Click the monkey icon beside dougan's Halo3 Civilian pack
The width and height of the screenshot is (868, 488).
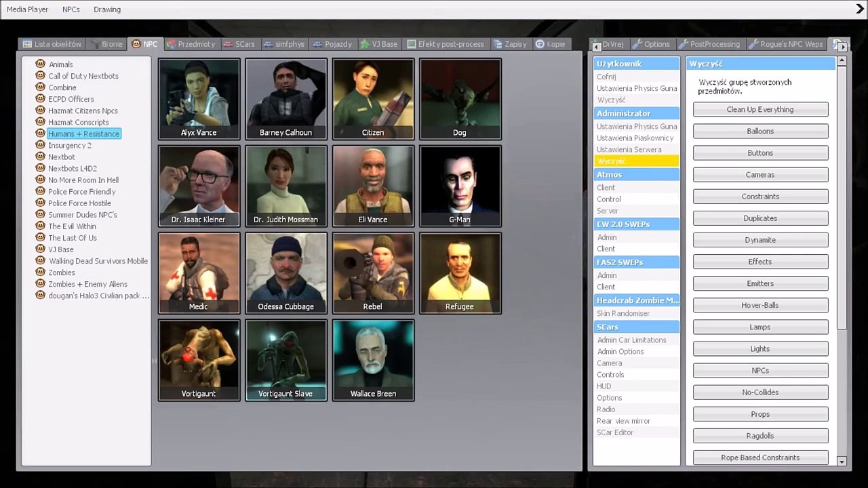[41, 296]
